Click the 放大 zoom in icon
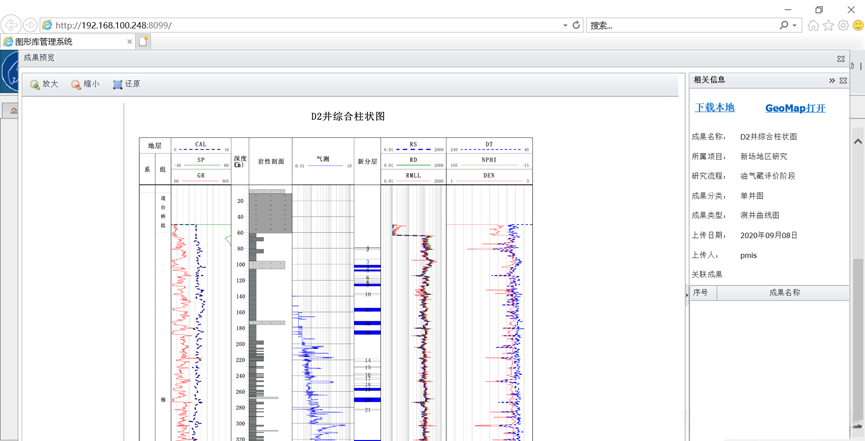Screen dimensions: 865x441 (35, 85)
